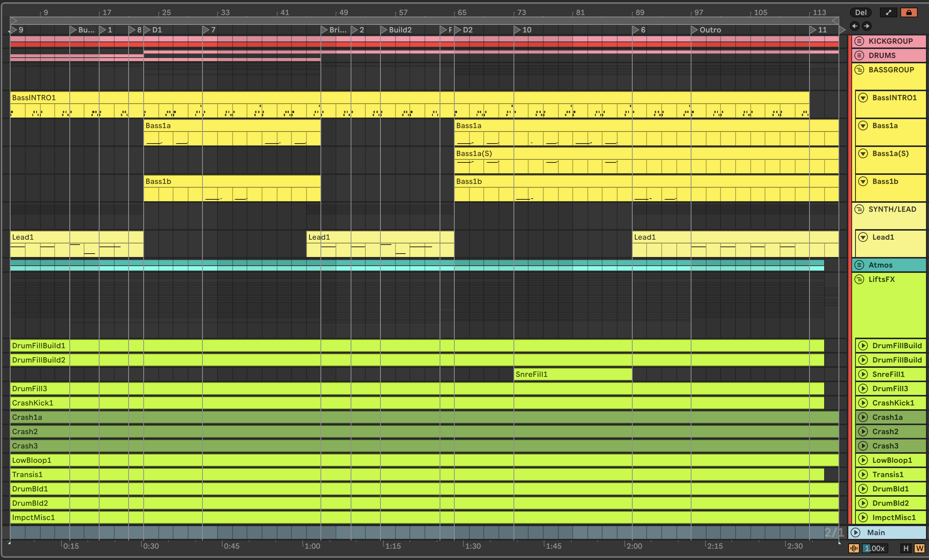Image resolution: width=929 pixels, height=560 pixels.
Task: Click the Lead1 track fold icon
Action: point(863,237)
